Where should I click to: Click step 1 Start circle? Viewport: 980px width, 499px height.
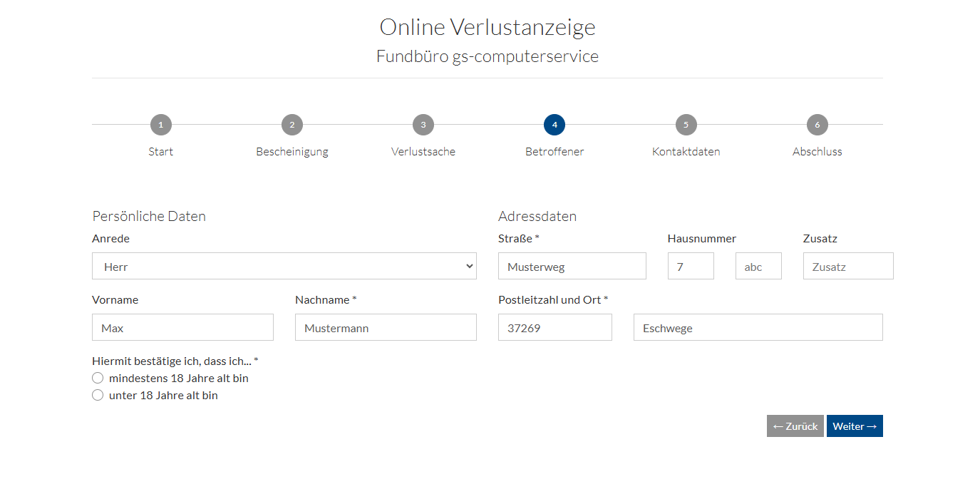tap(161, 125)
